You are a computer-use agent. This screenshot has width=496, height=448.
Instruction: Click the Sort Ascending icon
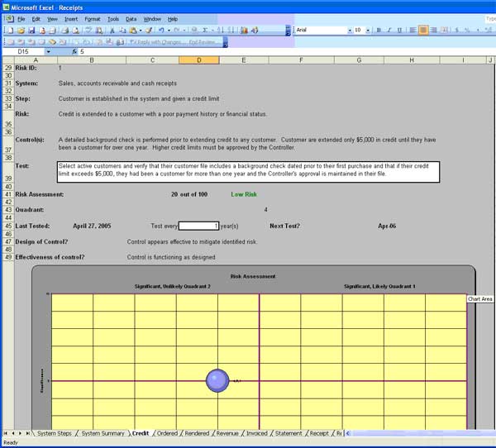click(x=221, y=31)
